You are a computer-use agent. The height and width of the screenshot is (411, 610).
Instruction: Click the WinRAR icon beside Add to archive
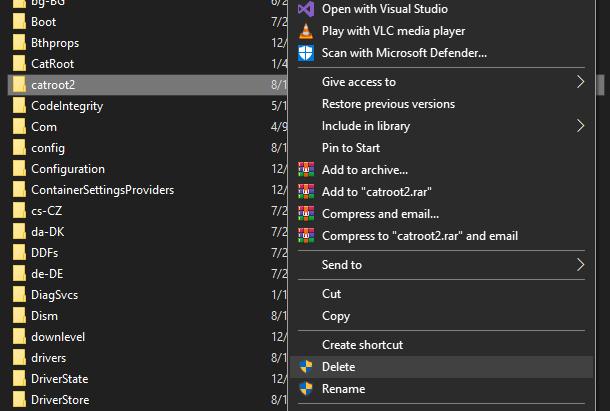(306, 170)
